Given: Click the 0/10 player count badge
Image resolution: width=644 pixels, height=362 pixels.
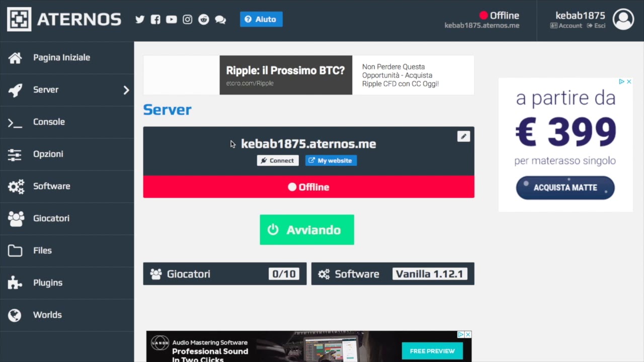Looking at the screenshot, I should pos(284,274).
